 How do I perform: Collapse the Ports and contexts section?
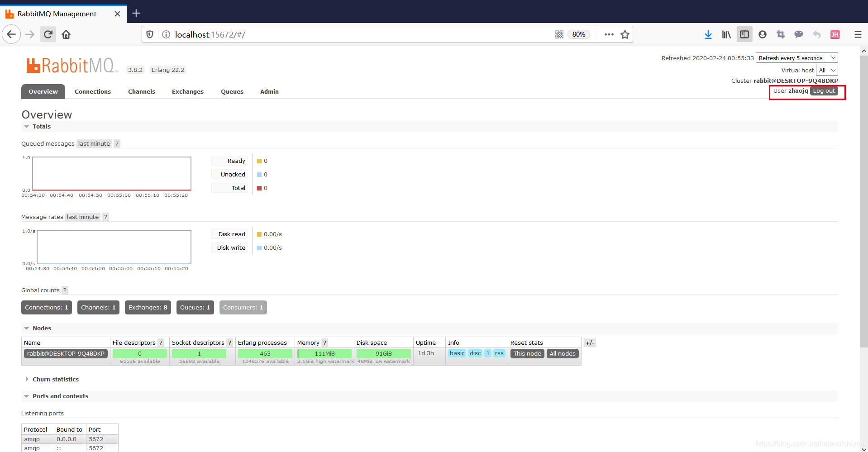(x=57, y=396)
